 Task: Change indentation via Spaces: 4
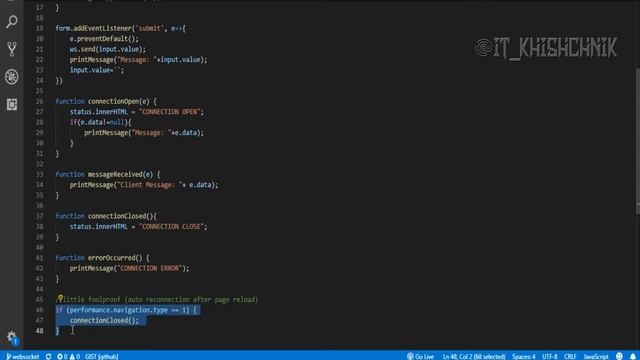(x=524, y=356)
